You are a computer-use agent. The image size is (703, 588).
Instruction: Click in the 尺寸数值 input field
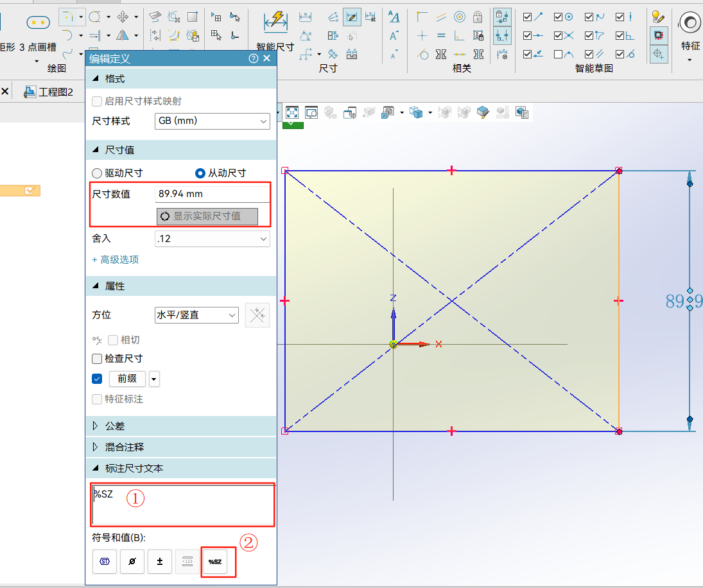tap(213, 194)
